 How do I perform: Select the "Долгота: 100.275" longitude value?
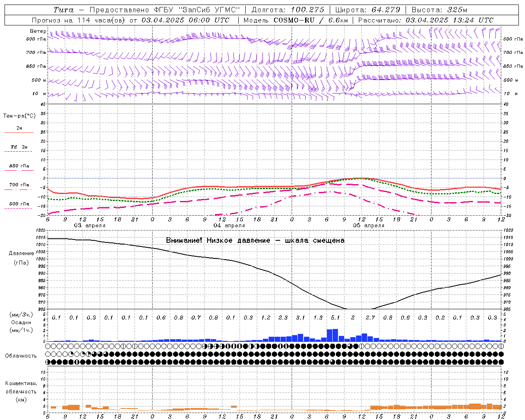pyautogui.click(x=288, y=10)
